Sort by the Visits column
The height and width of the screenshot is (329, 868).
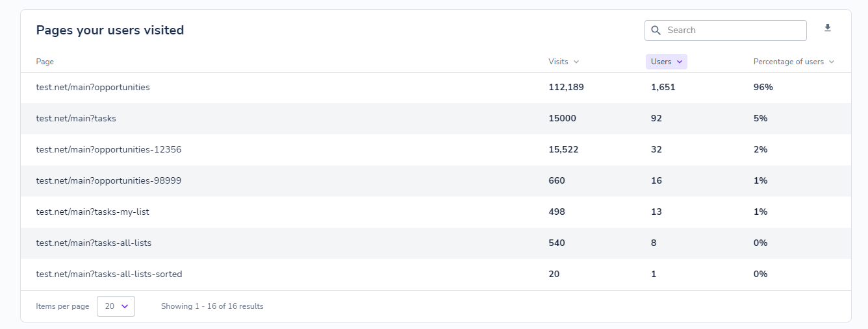point(563,62)
